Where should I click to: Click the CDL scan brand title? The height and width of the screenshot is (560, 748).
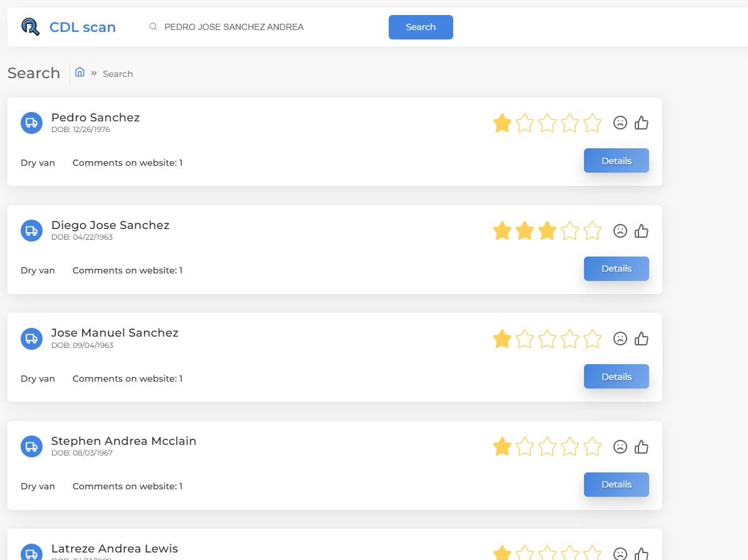[x=83, y=27]
